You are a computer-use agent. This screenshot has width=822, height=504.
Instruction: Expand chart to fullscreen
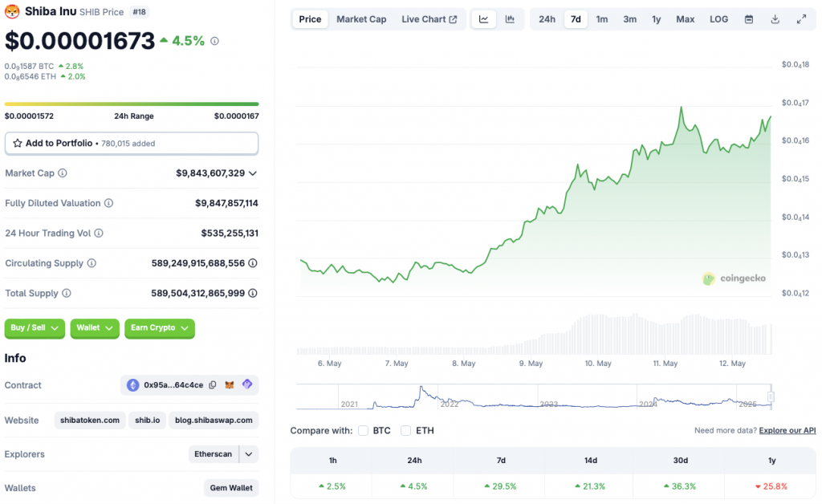pyautogui.click(x=802, y=19)
